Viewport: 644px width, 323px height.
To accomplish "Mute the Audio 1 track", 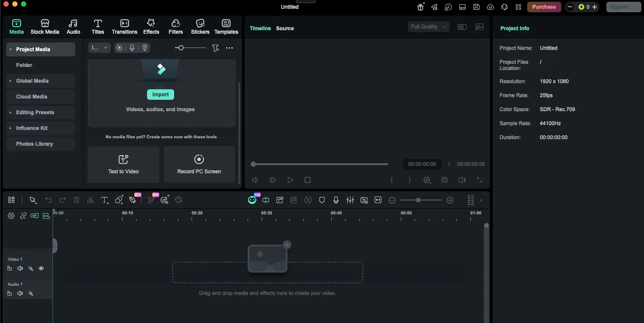I will click(x=20, y=293).
